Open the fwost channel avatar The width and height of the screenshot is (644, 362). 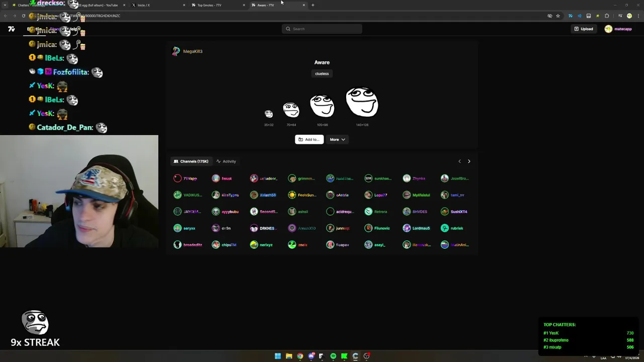(216, 178)
